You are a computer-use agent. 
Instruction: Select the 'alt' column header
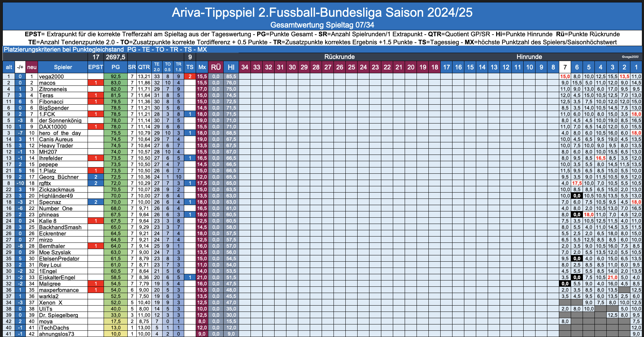tap(9, 67)
